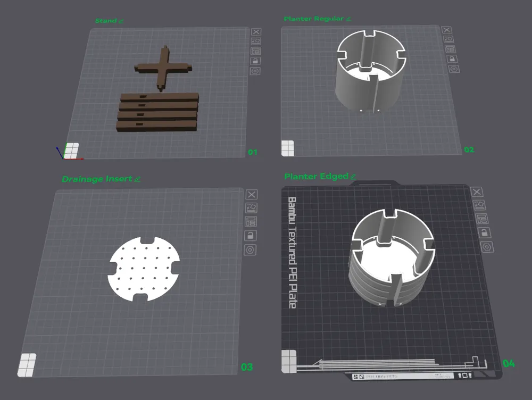The height and width of the screenshot is (400, 532).
Task: Edit the Stand plate name pencil icon
Action: (x=121, y=21)
